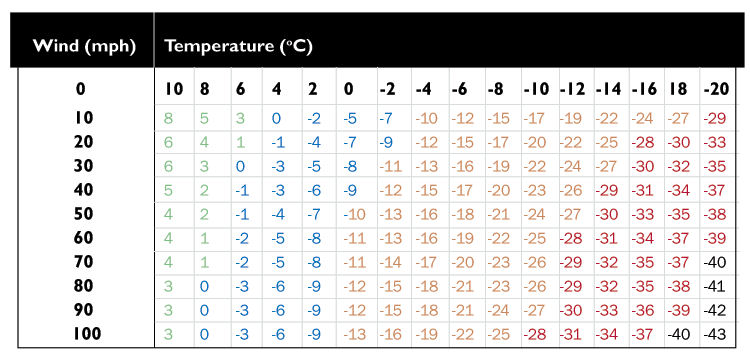The image size is (750, 360).
Task: Select the 10 °C temperature column header
Action: (x=175, y=89)
